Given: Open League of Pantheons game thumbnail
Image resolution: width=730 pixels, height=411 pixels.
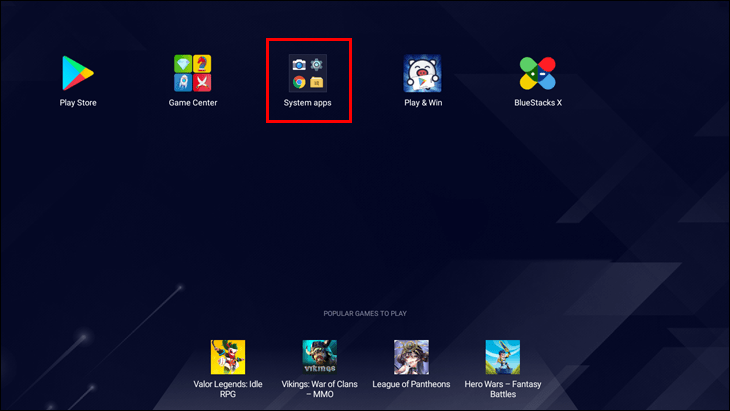Looking at the screenshot, I should 411,357.
